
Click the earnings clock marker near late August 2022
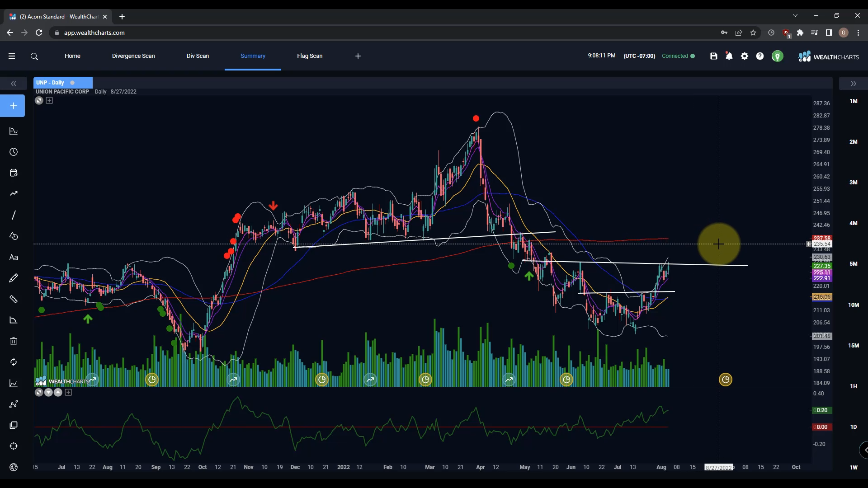coord(726,380)
